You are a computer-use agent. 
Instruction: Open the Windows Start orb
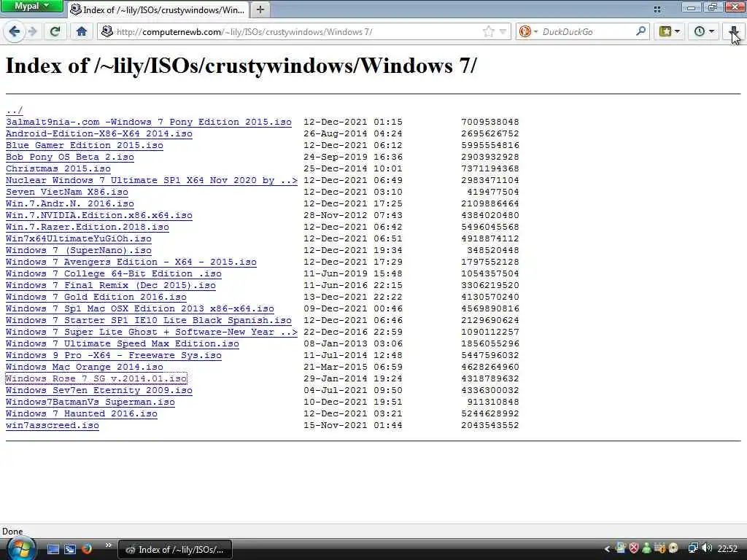[21, 548]
